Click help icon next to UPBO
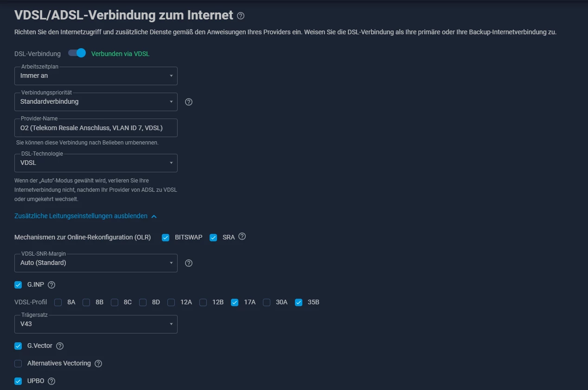Screen dimensions: 588x390 (x=51, y=381)
